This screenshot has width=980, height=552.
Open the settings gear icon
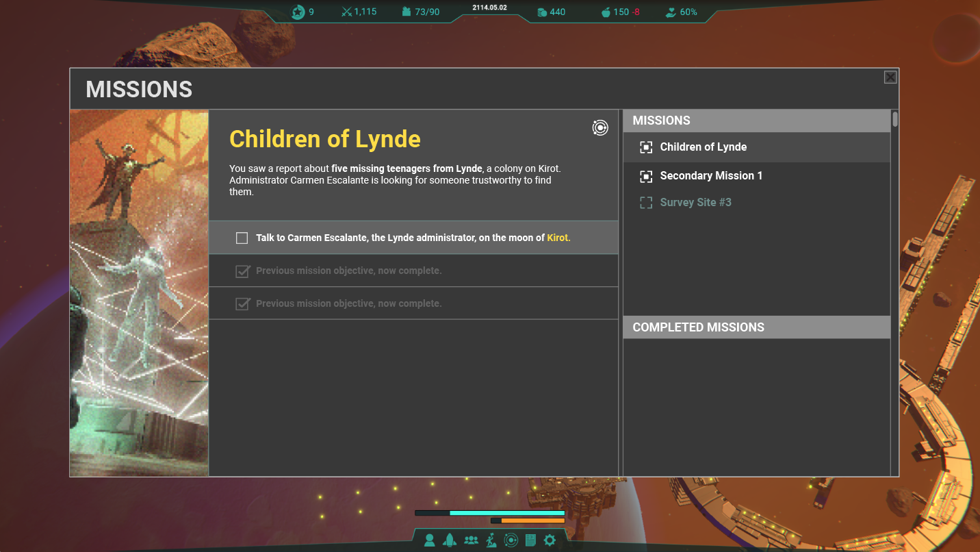(x=550, y=540)
